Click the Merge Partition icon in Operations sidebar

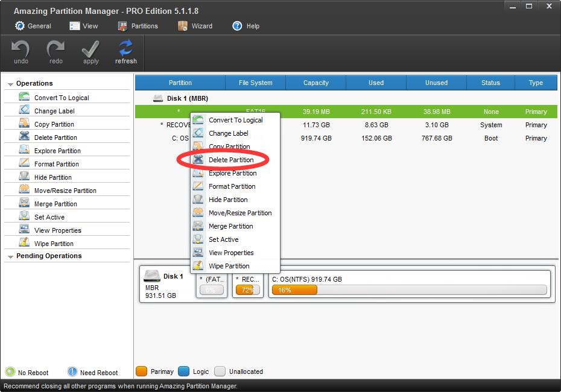pos(24,203)
